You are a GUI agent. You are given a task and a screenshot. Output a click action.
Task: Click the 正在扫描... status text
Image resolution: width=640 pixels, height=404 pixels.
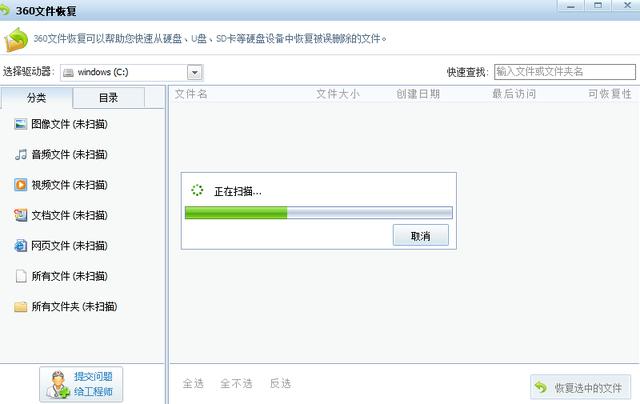point(238,191)
